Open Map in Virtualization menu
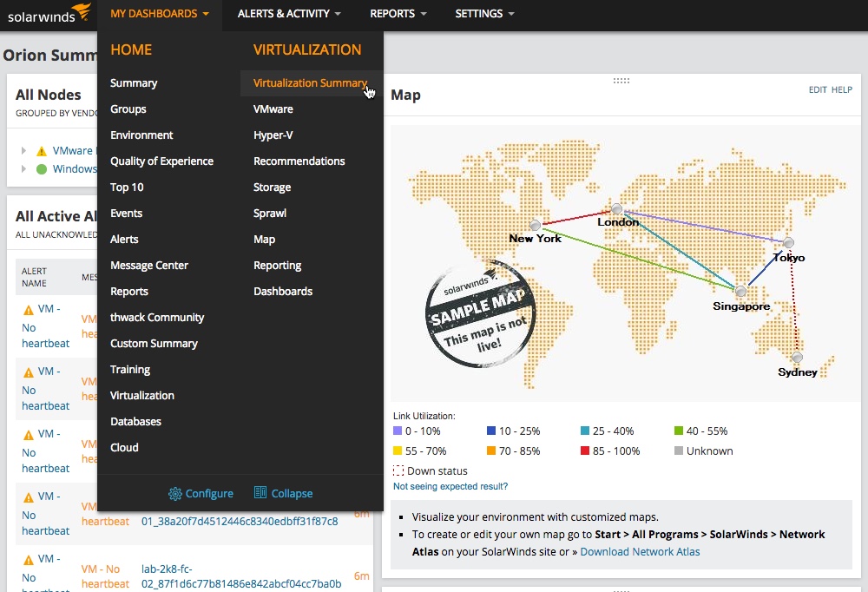 coord(264,240)
